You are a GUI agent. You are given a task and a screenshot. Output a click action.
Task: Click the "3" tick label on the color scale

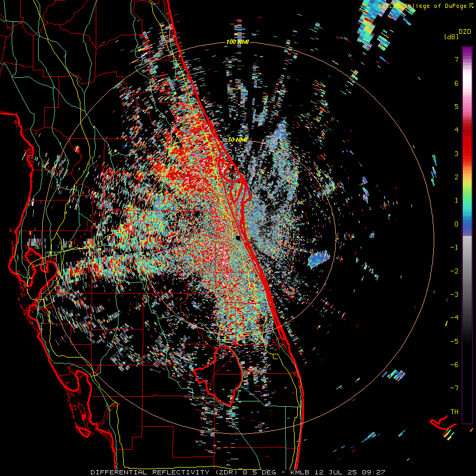point(456,153)
